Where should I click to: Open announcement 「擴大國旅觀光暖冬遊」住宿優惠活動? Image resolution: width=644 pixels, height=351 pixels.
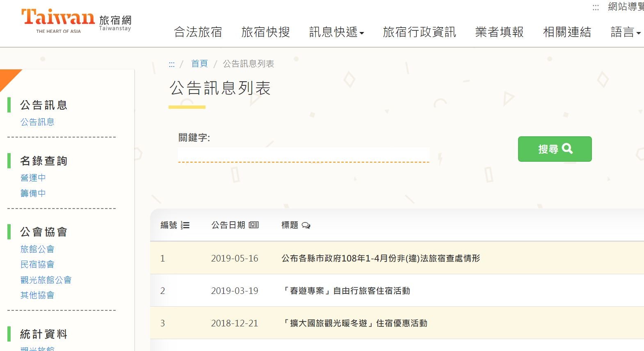(354, 323)
